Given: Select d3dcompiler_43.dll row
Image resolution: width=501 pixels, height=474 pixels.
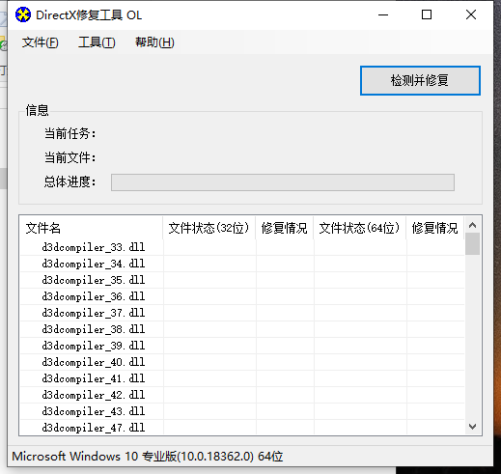Looking at the screenshot, I should (242, 411).
